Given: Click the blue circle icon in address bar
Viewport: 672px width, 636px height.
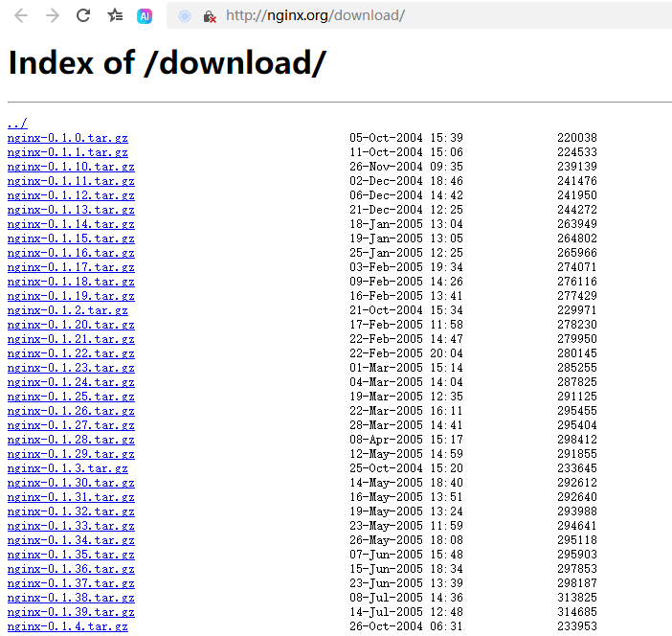Looking at the screenshot, I should tap(185, 16).
